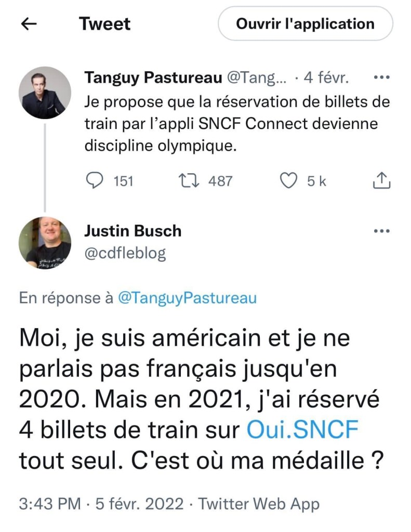This screenshot has width=411, height=532.
Task: Go back using the left arrow
Action: [x=30, y=24]
